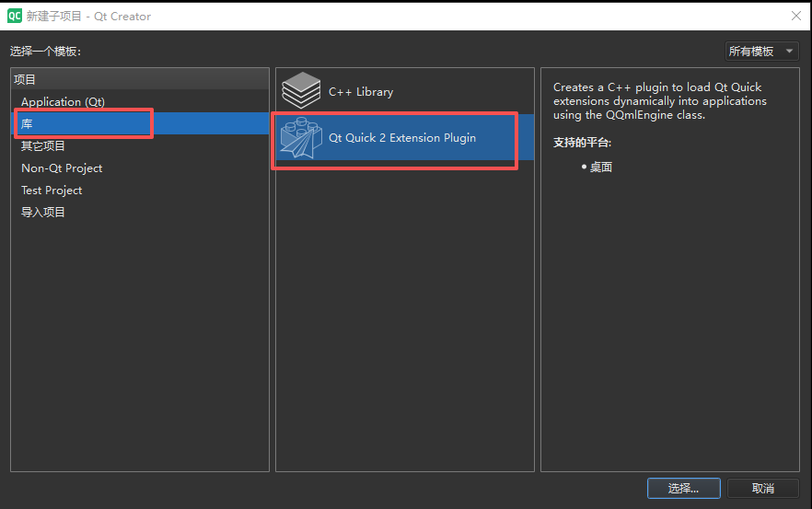Open the 所有模板 filter dropdown
The height and width of the screenshot is (509, 812).
tap(761, 52)
